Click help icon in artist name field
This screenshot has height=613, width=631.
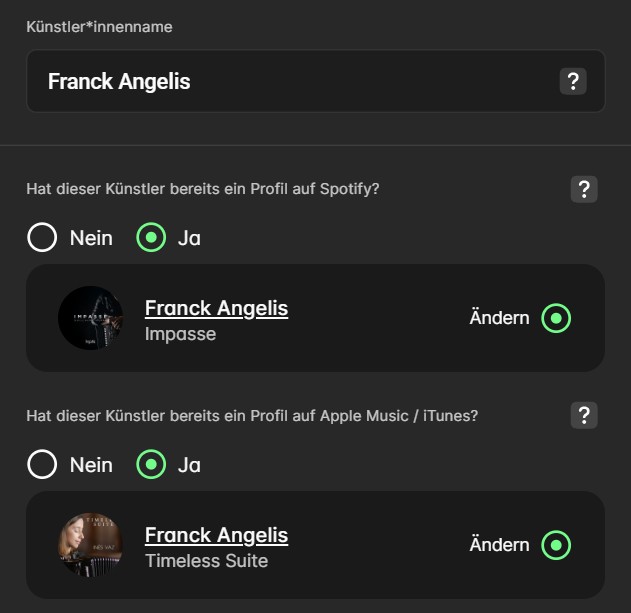(572, 81)
